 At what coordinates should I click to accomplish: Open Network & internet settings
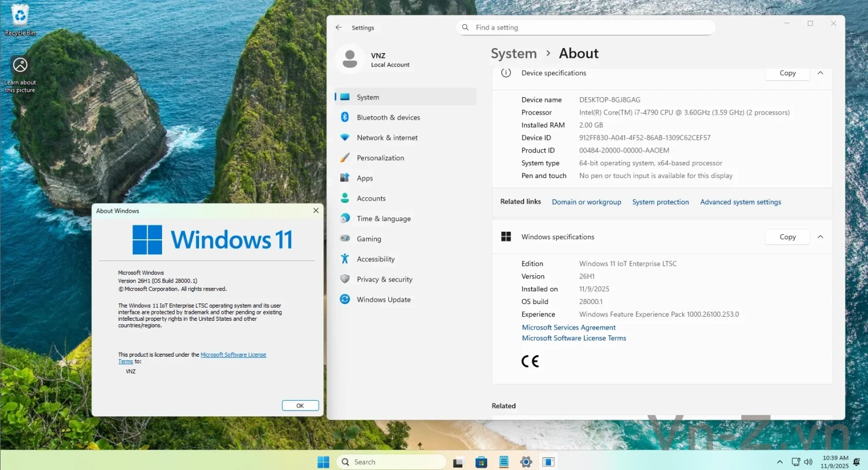pos(387,138)
